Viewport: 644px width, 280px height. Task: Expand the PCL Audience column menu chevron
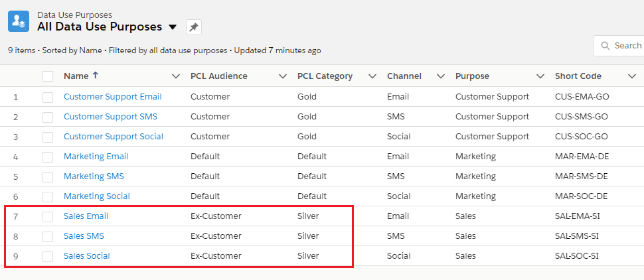click(283, 76)
